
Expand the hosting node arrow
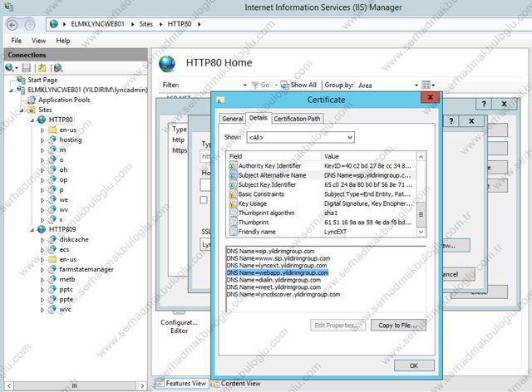pos(42,140)
